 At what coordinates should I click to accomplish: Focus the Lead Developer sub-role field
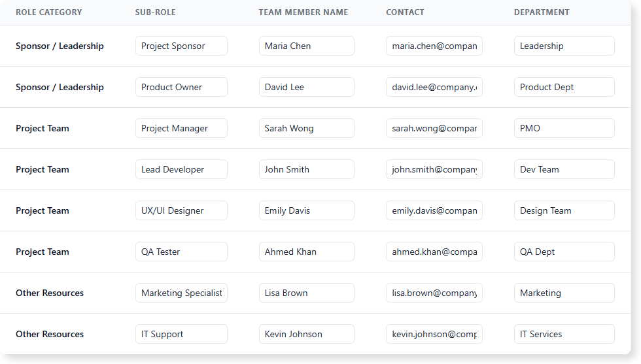[181, 169]
